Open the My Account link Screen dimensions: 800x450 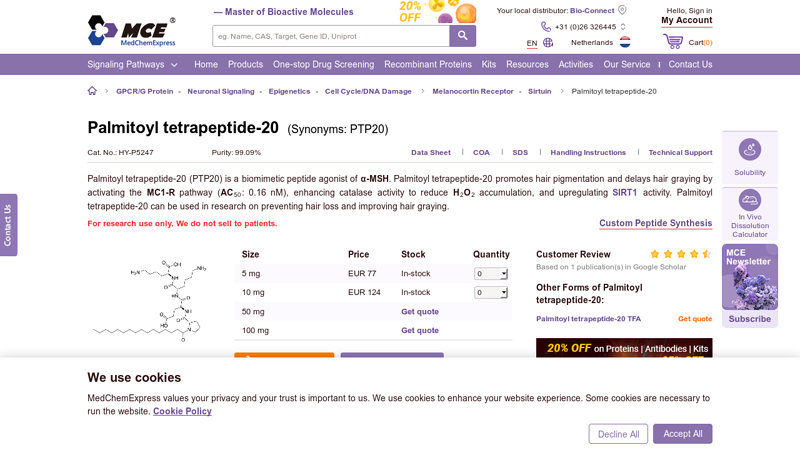(x=687, y=20)
